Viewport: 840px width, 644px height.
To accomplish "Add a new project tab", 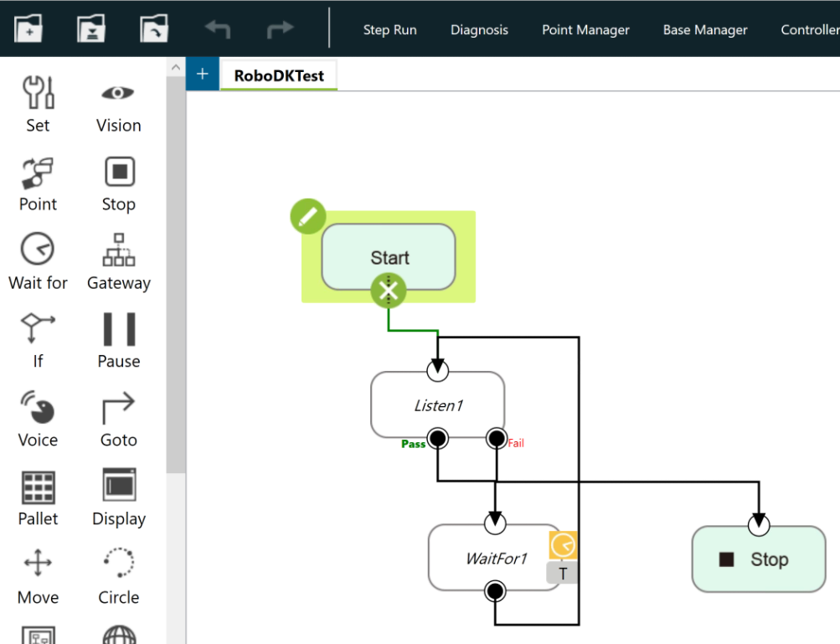I will click(202, 74).
